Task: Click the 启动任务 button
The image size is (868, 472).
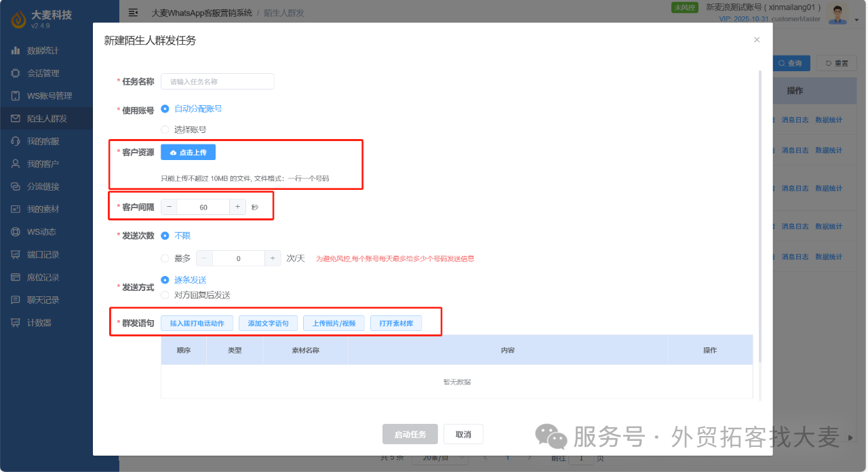Action: pyautogui.click(x=410, y=434)
